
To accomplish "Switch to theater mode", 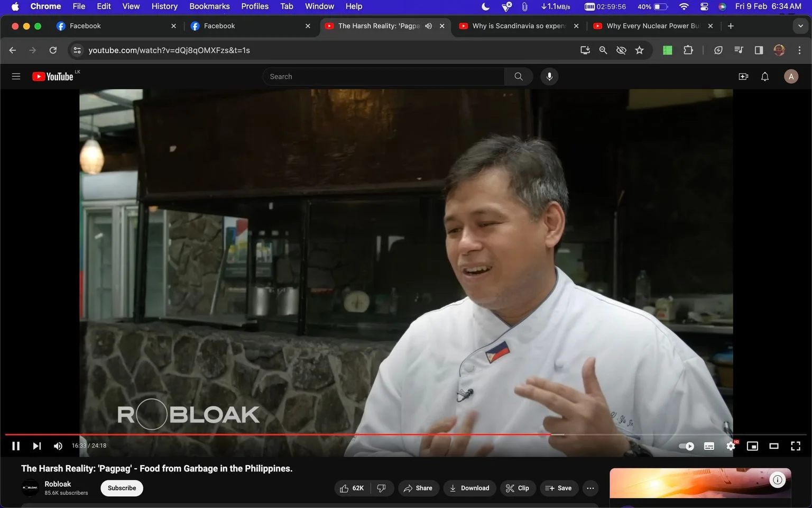I will (774, 446).
